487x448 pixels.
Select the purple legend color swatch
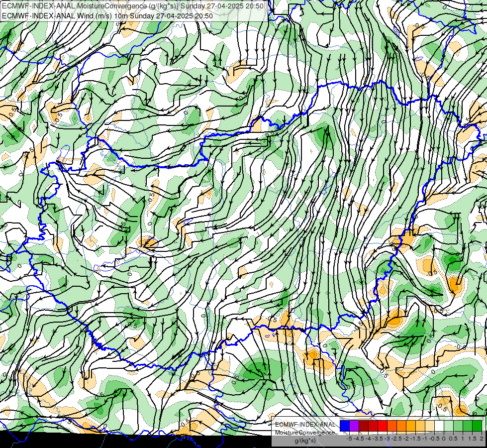(x=354, y=426)
